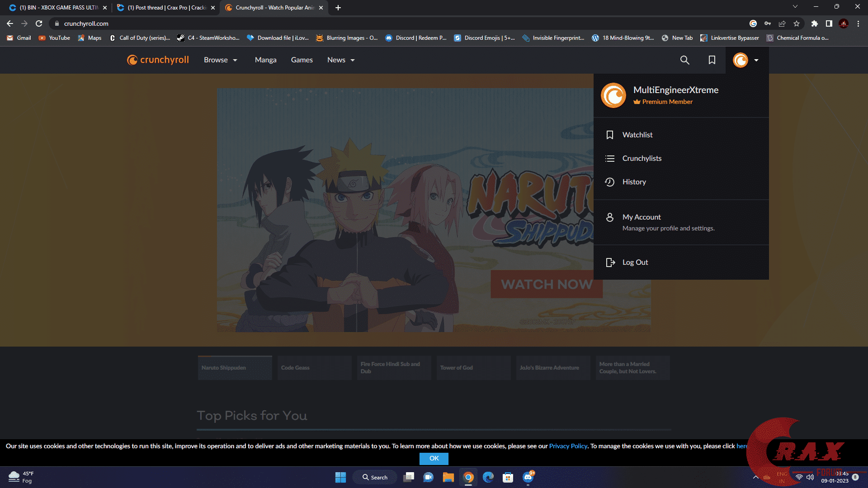Open the volume control in system tray
The image size is (868, 488).
click(x=809, y=477)
